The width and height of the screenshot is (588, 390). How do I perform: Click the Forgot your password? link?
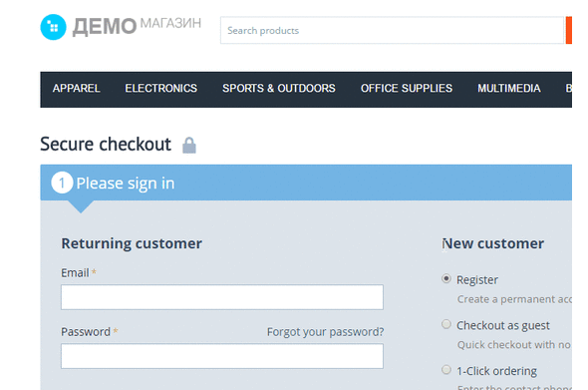point(325,332)
